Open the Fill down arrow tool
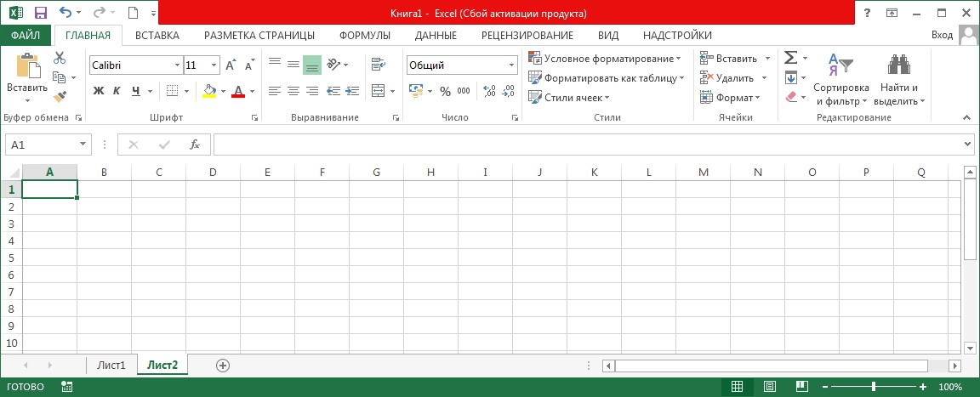 (x=790, y=78)
